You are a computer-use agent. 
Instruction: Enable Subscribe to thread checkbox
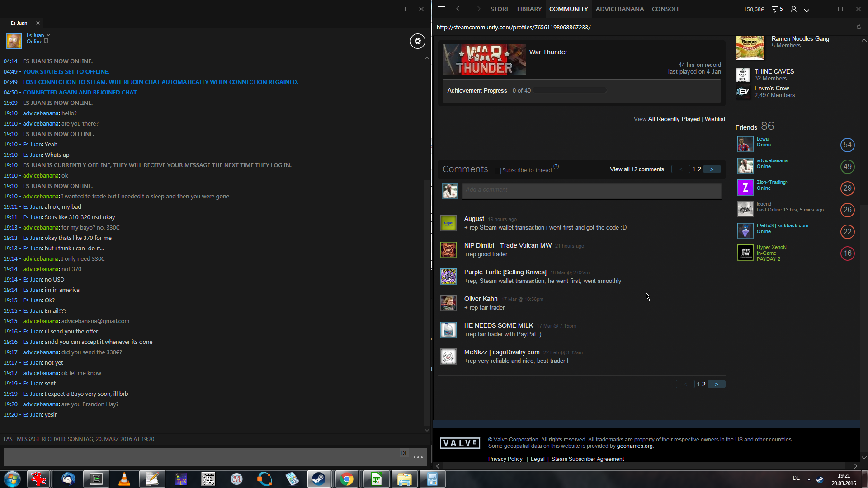click(498, 170)
